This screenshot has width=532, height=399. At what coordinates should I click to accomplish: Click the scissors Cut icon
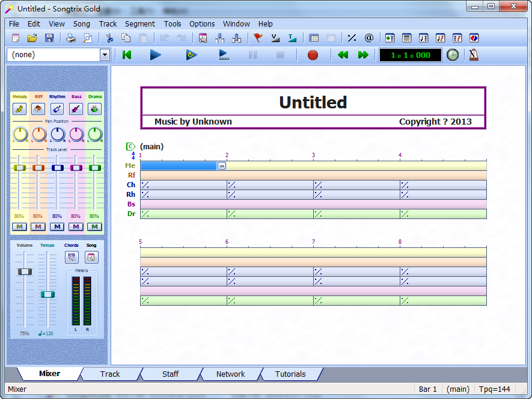(109, 39)
